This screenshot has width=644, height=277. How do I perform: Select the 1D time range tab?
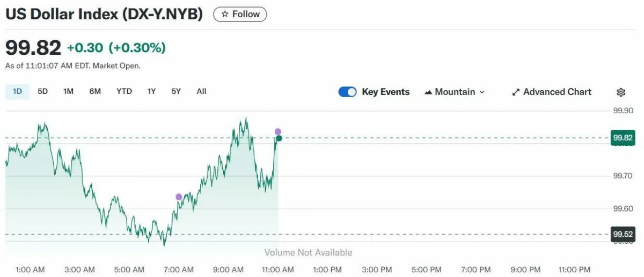17,91
